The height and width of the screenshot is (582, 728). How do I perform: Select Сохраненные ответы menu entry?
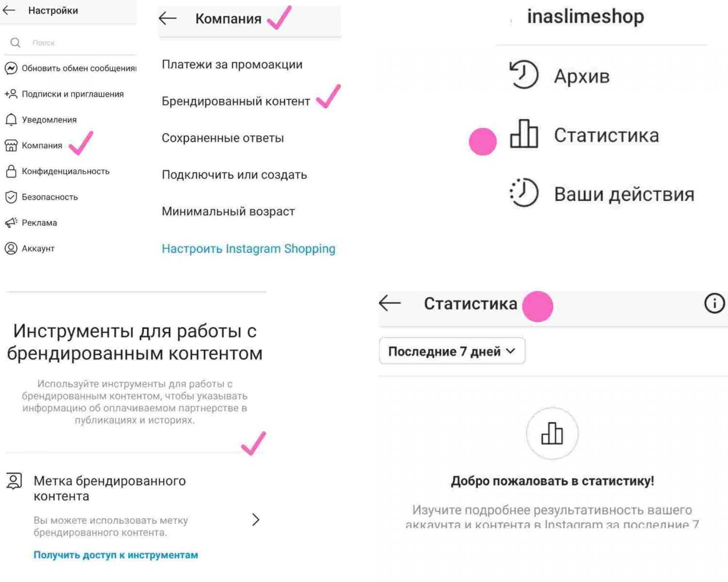(223, 138)
